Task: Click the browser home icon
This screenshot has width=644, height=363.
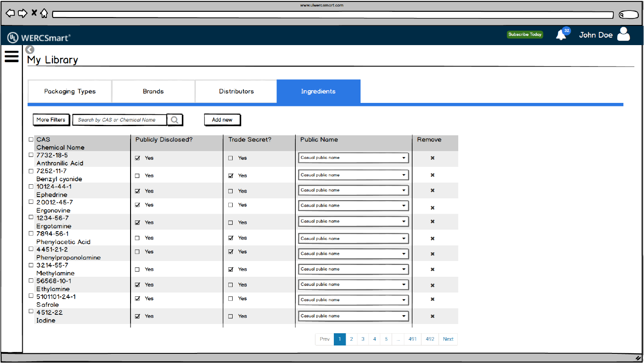Action: coord(44,14)
